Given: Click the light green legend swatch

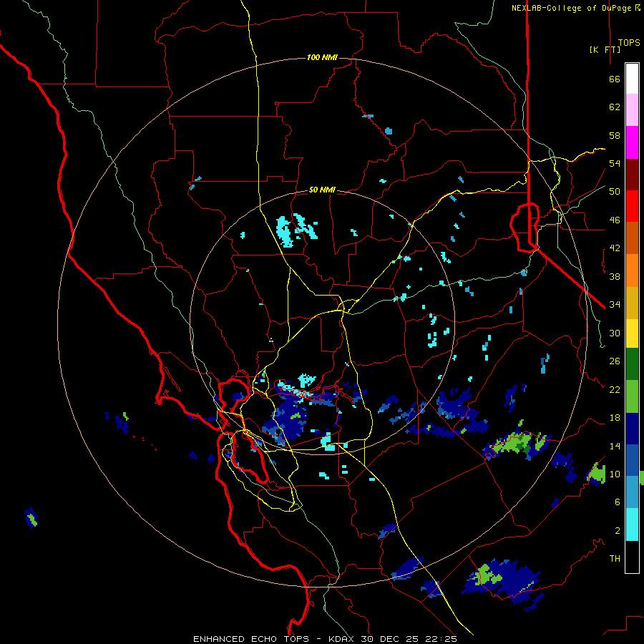Looking at the screenshot, I should pos(632,396).
